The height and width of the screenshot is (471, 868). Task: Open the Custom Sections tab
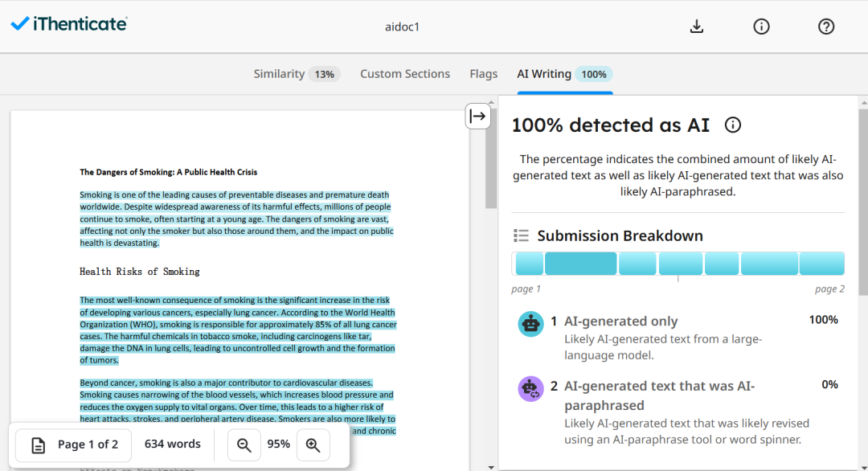(x=404, y=74)
